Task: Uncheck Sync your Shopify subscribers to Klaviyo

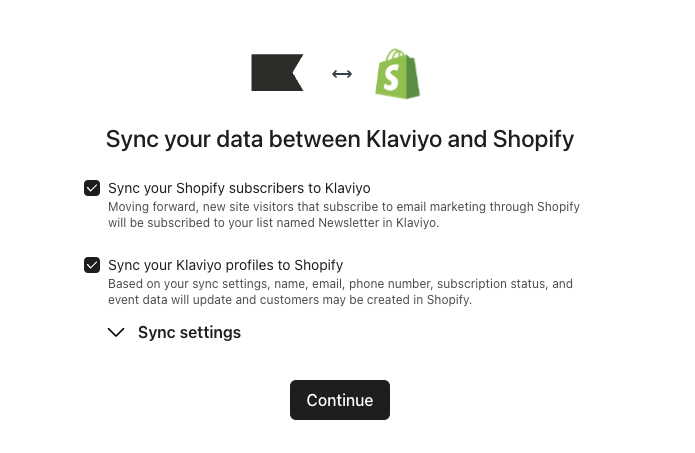Action: coord(92,188)
